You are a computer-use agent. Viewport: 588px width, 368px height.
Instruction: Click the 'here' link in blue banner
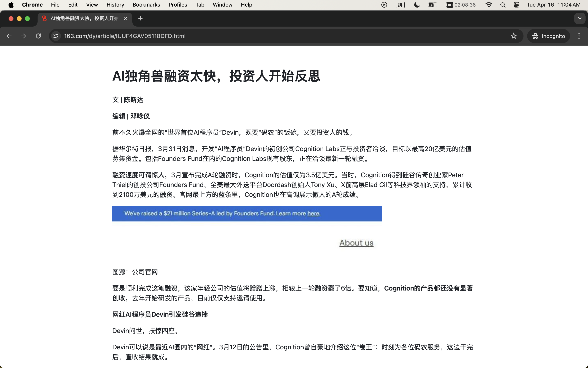click(313, 213)
